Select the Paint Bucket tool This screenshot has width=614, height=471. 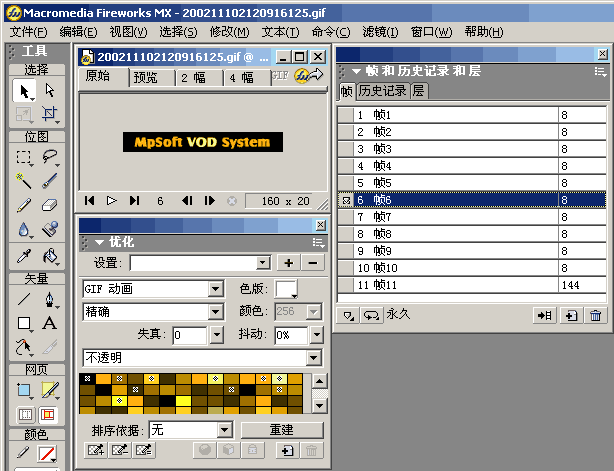[50, 256]
